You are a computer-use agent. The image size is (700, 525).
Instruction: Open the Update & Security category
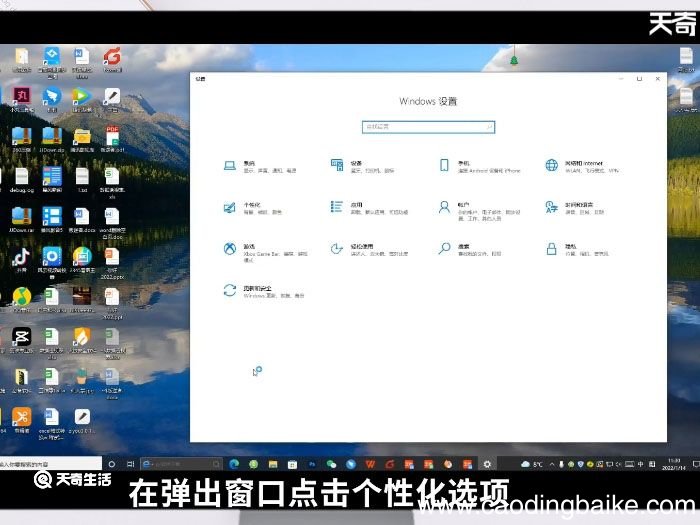click(x=264, y=291)
